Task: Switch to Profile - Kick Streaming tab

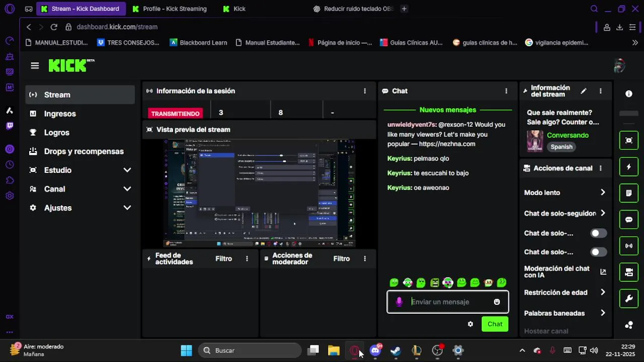Action: click(169, 9)
